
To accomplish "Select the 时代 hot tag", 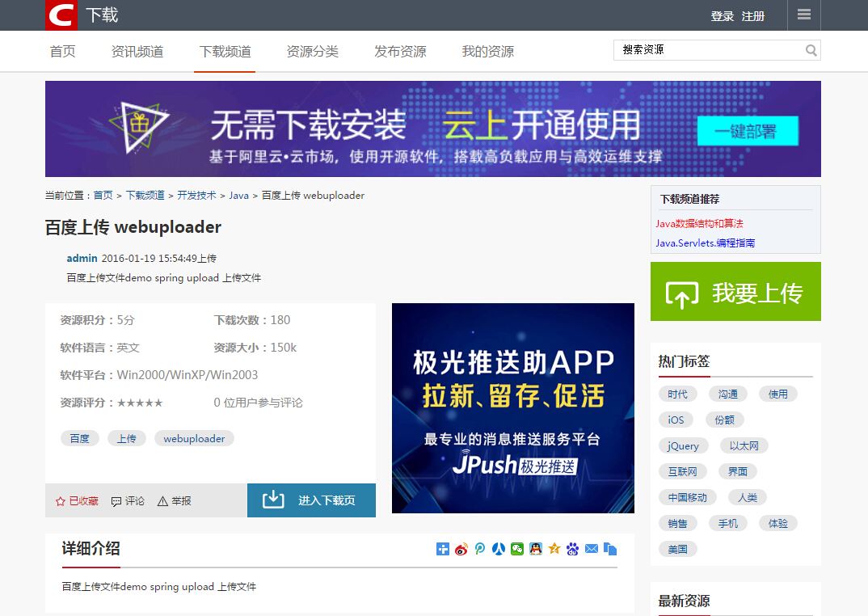I will [677, 394].
